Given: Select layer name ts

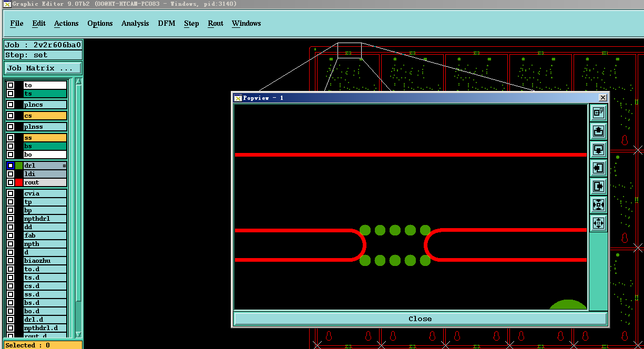Looking at the screenshot, I should point(45,94).
